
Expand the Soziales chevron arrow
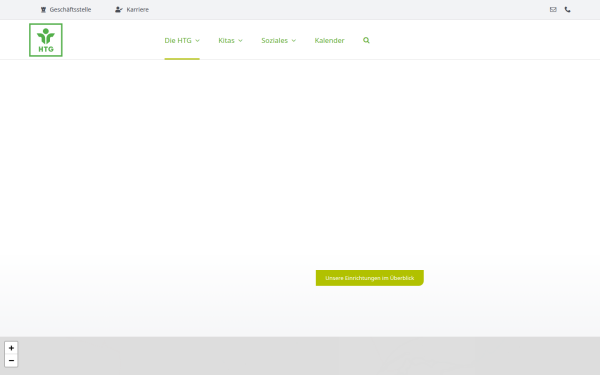click(293, 41)
